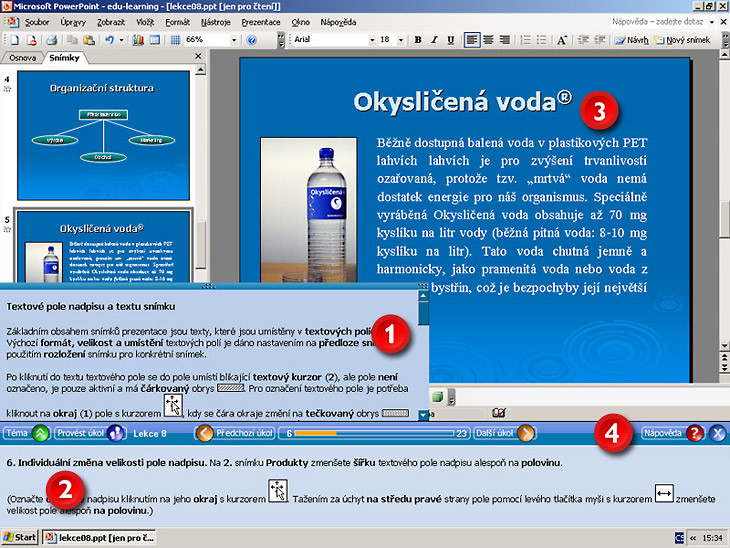The image size is (730, 548).
Task: Insert a table from the toolbar
Action: [155, 40]
